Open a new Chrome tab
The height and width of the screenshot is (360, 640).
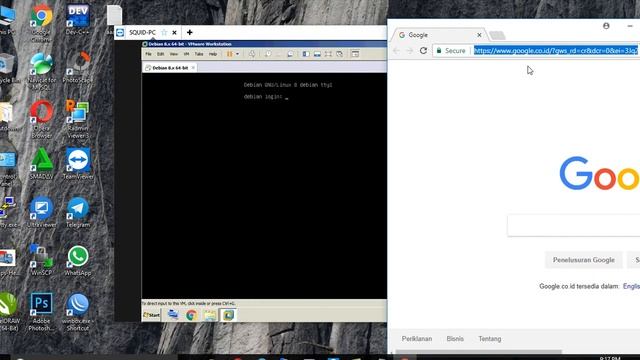click(x=497, y=36)
